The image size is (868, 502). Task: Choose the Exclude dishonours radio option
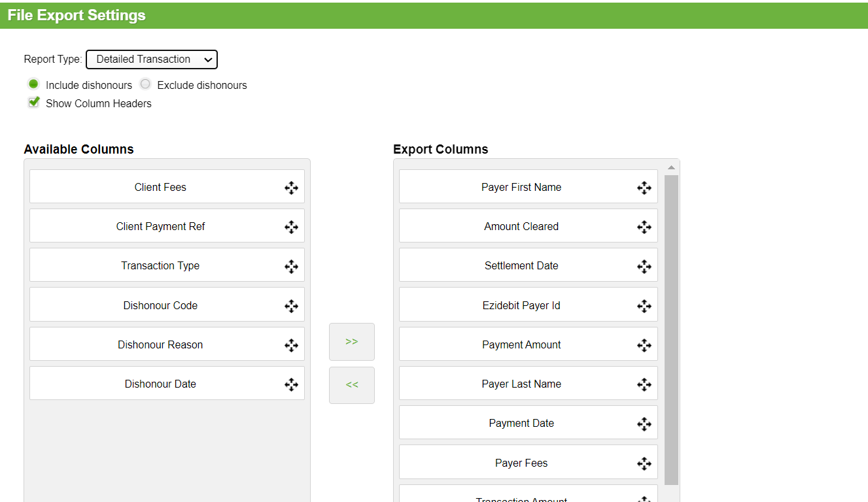coord(145,84)
